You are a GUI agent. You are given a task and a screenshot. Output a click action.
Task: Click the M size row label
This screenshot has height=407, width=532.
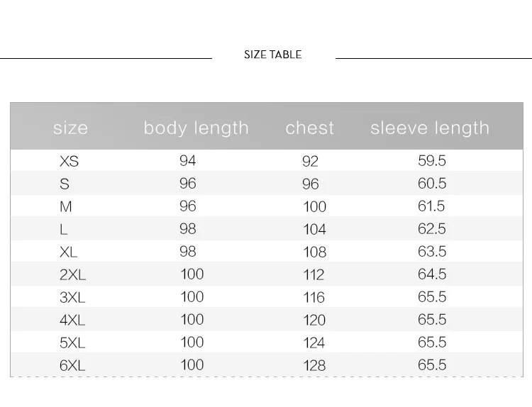pyautogui.click(x=66, y=206)
